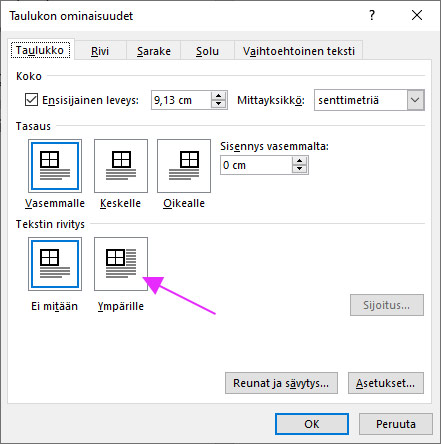This screenshot has width=441, height=444.
Task: Decrease Sisennys vasemmalta with down arrow
Action: click(299, 169)
